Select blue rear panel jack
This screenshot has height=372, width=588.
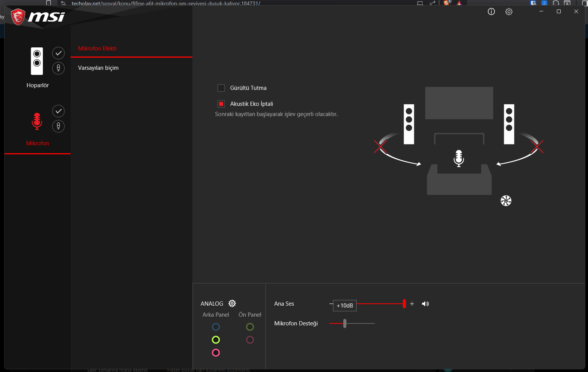click(x=216, y=327)
